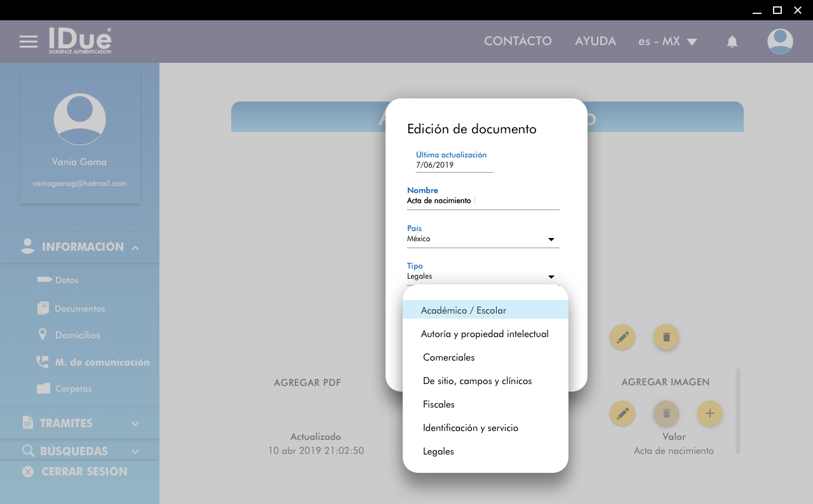Click the lower pencil edit icon
This screenshot has height=504, width=813.
(622, 414)
